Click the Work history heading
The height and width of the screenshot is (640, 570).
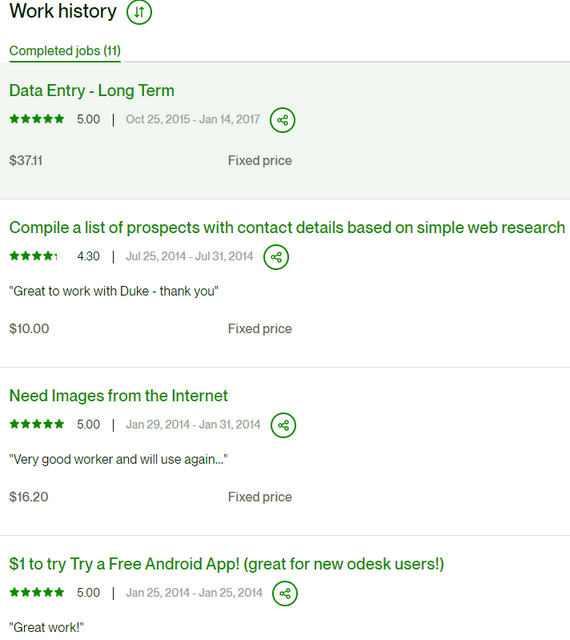pos(63,11)
